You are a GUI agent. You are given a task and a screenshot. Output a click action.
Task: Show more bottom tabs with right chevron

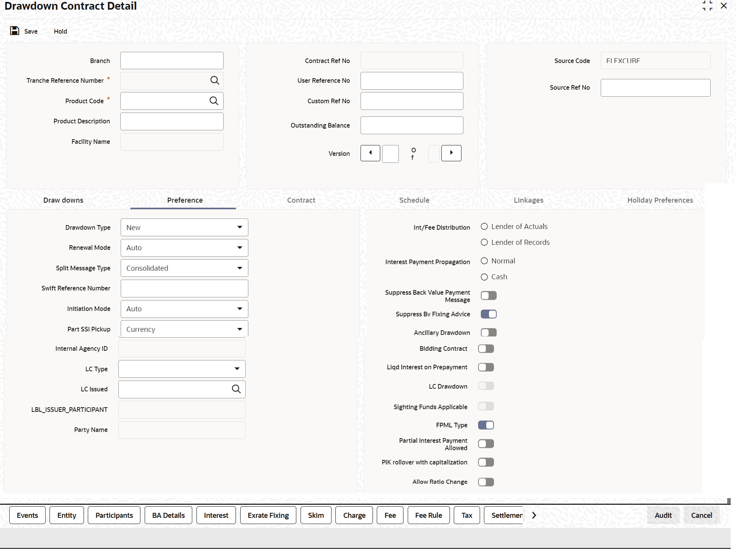pos(534,516)
